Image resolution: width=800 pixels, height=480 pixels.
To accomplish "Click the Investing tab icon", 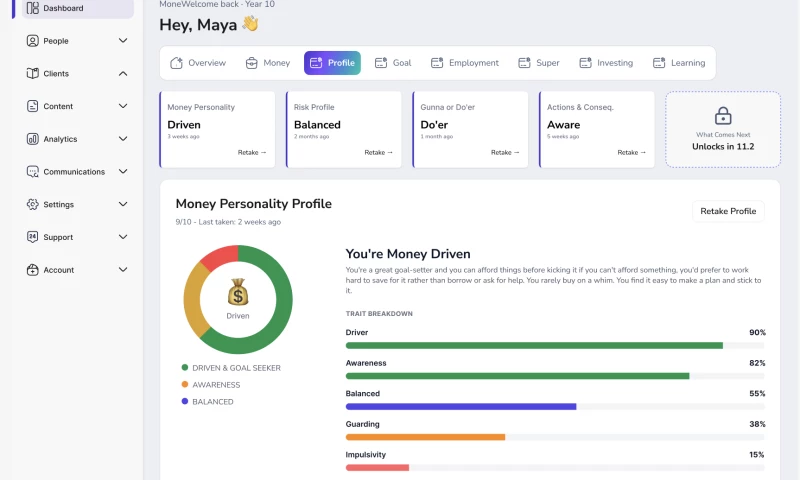I will [586, 63].
